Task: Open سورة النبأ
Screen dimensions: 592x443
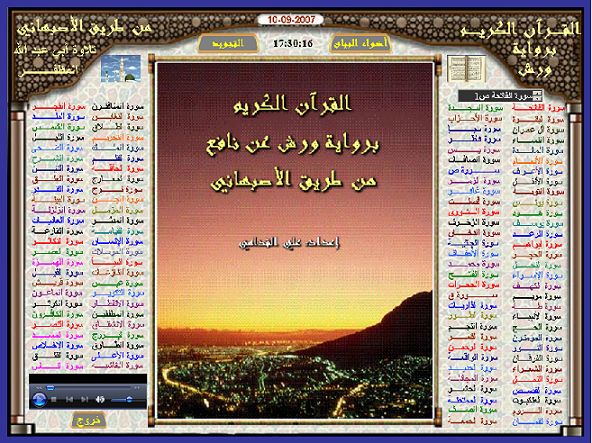Action: (117, 262)
